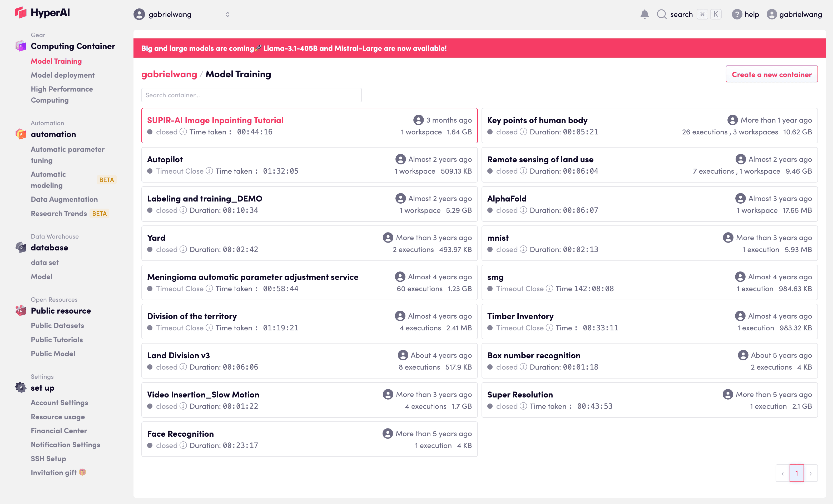Viewport: 833px width, 504px height.
Task: Click the database section icon
Action: click(x=21, y=247)
